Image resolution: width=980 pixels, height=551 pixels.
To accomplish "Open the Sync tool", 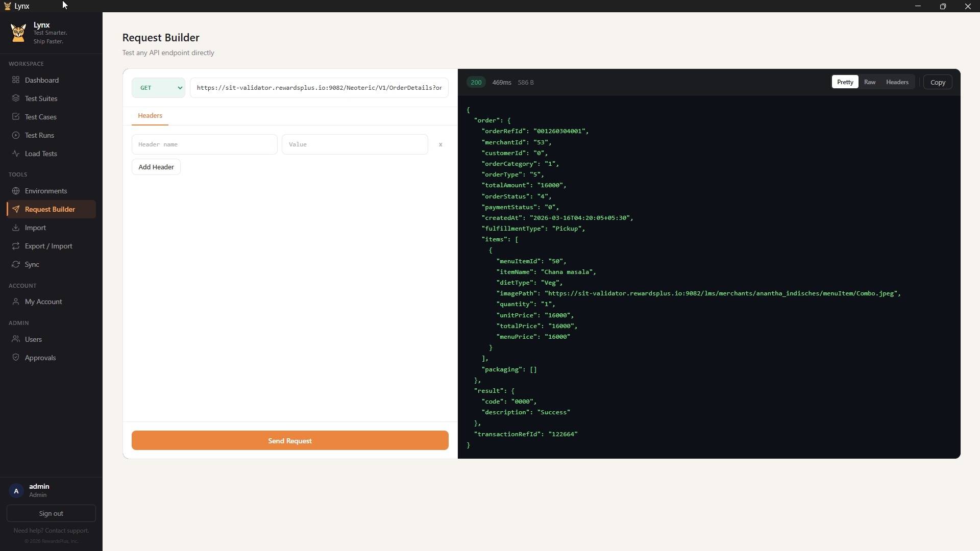I will [x=31, y=264].
